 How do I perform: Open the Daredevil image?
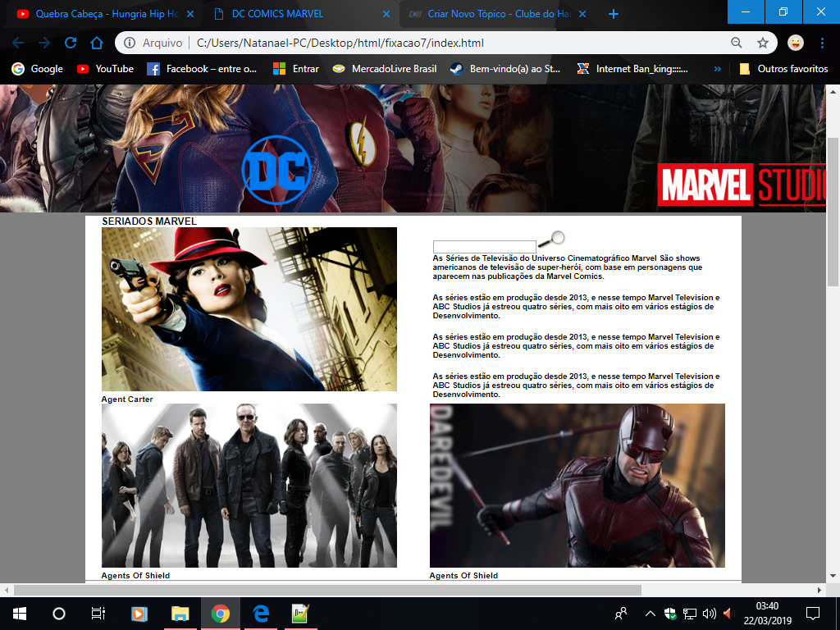point(577,486)
